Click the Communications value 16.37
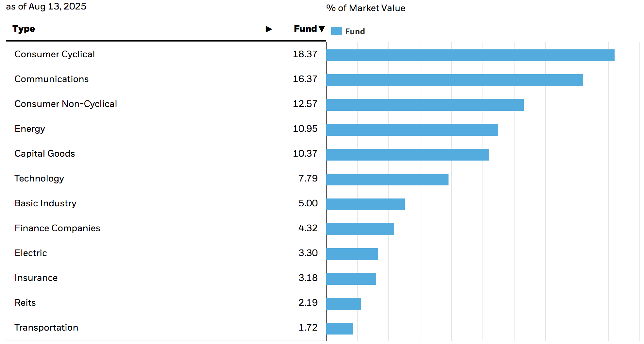 coord(305,79)
